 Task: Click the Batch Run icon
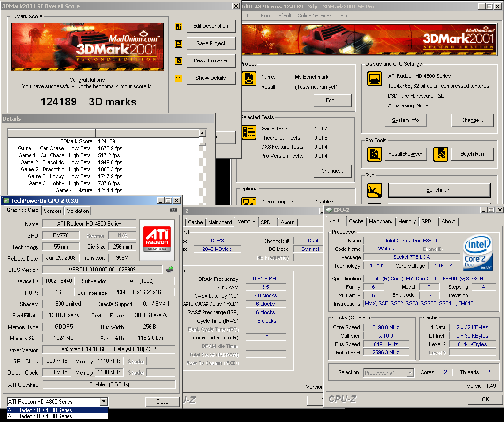click(x=441, y=154)
